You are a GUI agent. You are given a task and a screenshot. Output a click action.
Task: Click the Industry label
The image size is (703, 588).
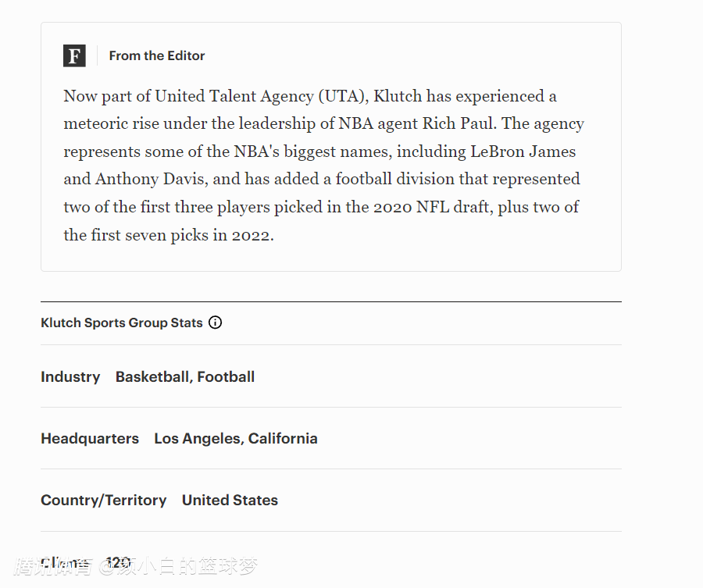pyautogui.click(x=70, y=377)
